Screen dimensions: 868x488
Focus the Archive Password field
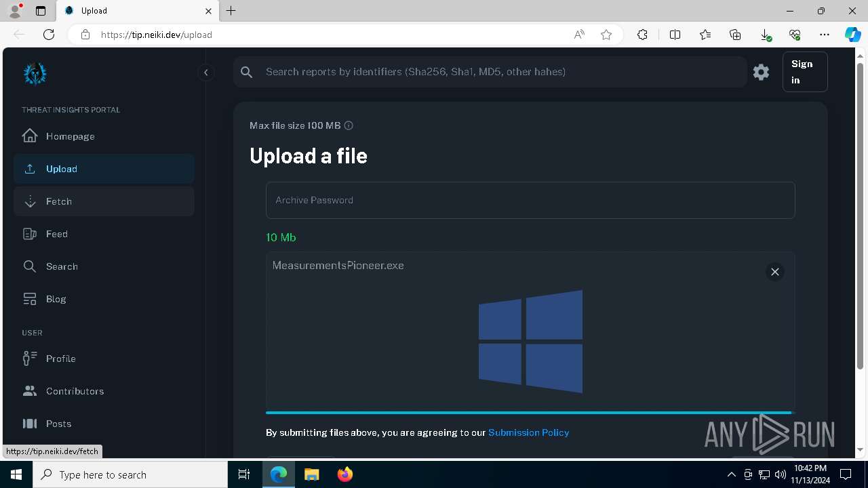530,200
